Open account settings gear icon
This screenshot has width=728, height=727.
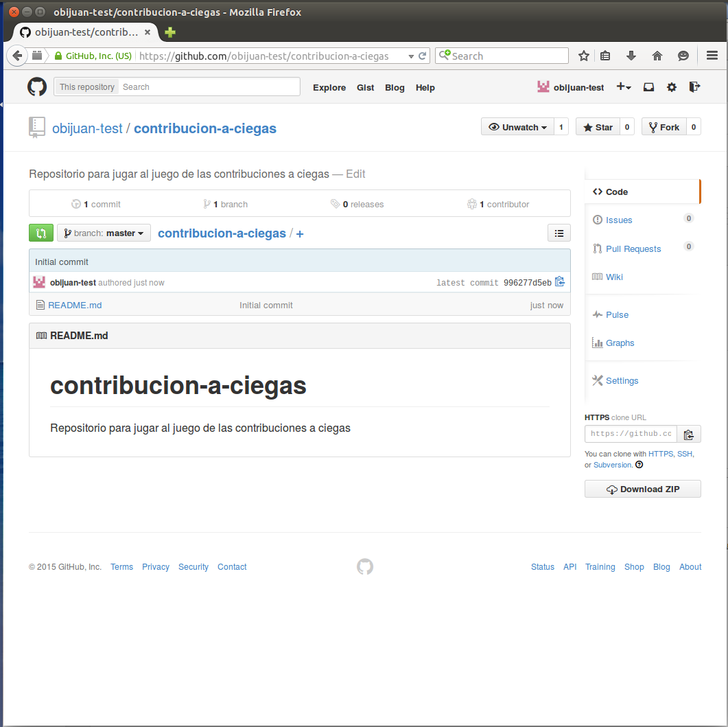pyautogui.click(x=672, y=87)
